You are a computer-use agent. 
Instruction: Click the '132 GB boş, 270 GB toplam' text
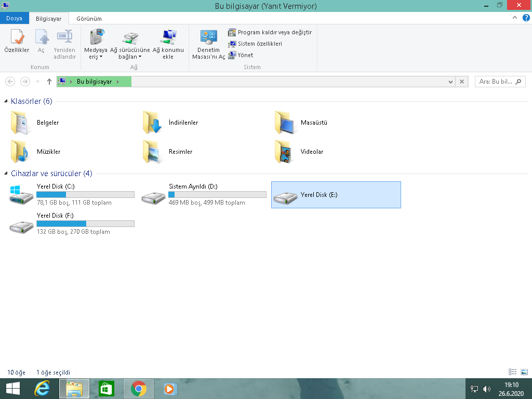(73, 232)
